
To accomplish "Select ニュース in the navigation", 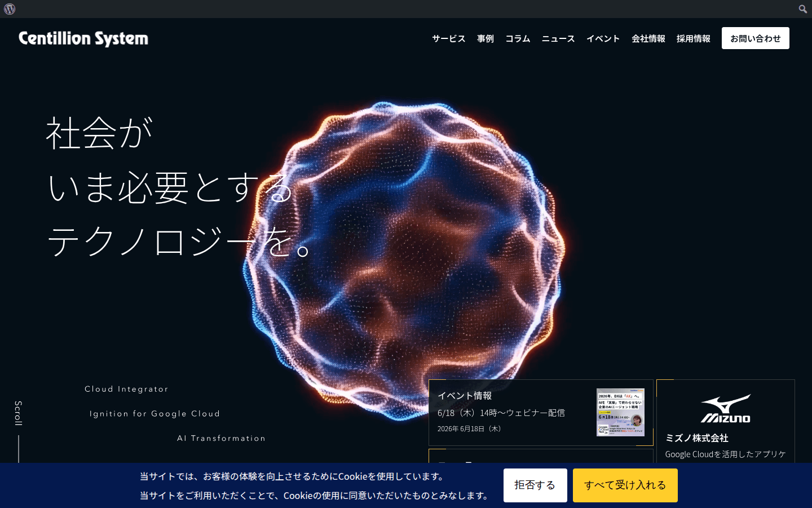I will point(558,38).
